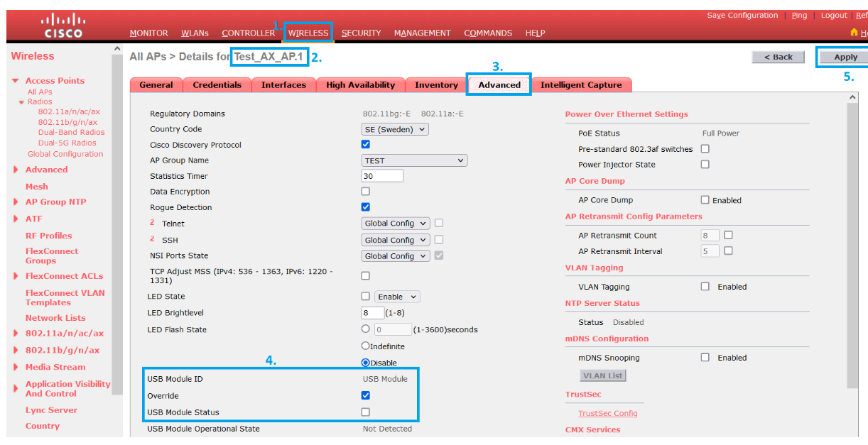Enable the VLAN Tagging checkbox
The image size is (868, 445).
click(705, 287)
